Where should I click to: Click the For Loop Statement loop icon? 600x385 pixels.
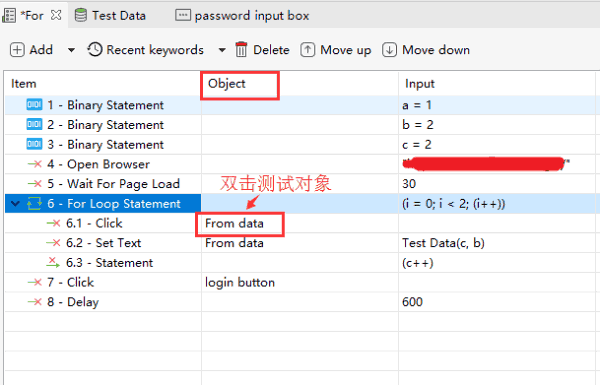click(34, 204)
